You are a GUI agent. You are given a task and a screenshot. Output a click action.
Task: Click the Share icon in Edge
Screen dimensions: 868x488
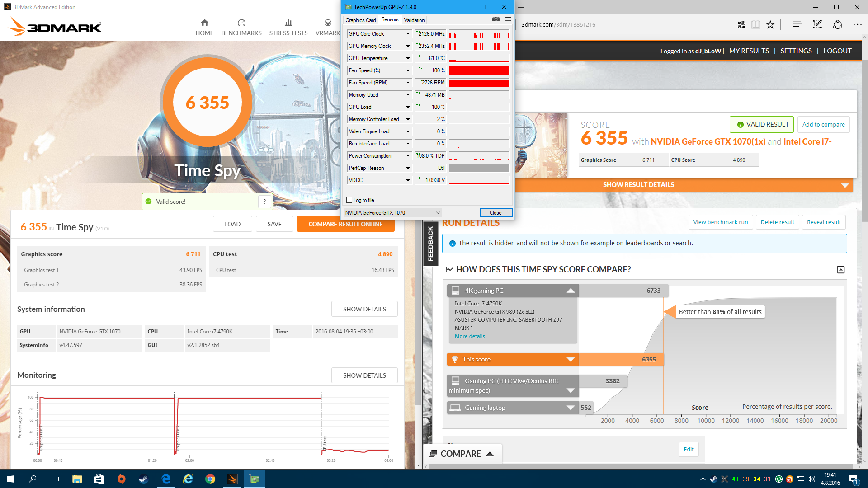tap(838, 24)
